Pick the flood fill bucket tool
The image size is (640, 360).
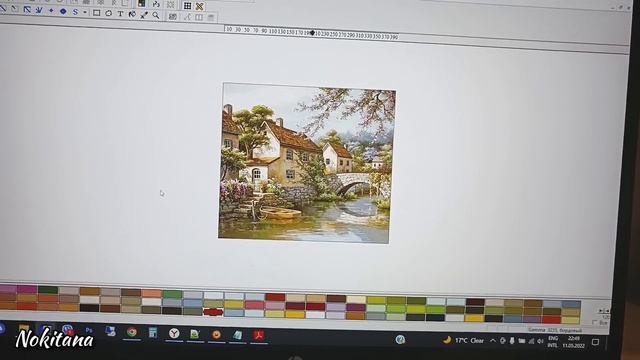[x=132, y=14]
